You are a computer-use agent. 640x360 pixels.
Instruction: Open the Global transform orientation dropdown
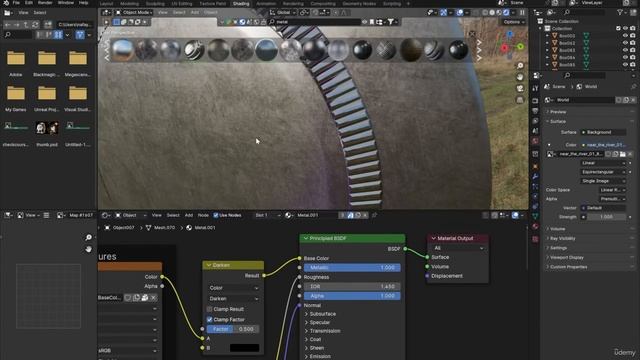(282, 13)
